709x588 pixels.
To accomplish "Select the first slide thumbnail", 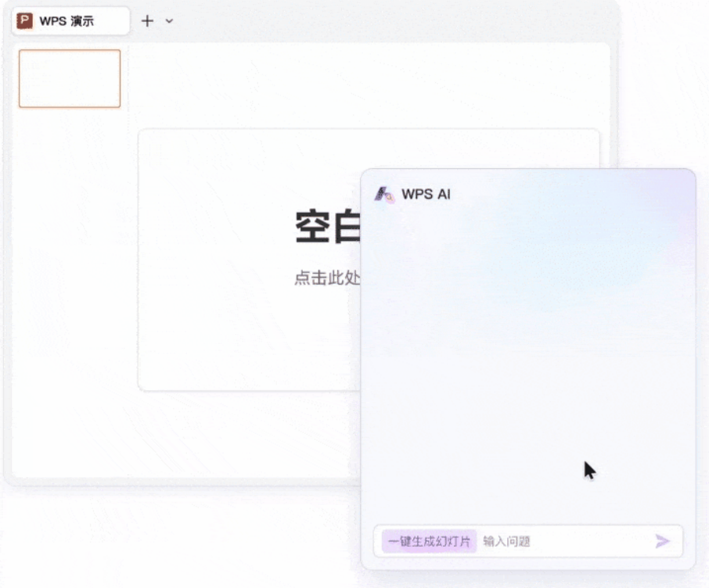I will (70, 78).
